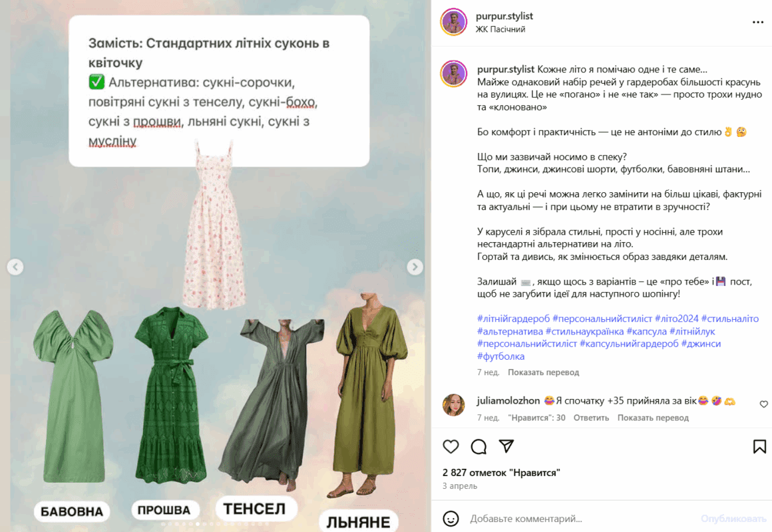Reply to juliamolozhon's comment

pyautogui.click(x=591, y=418)
